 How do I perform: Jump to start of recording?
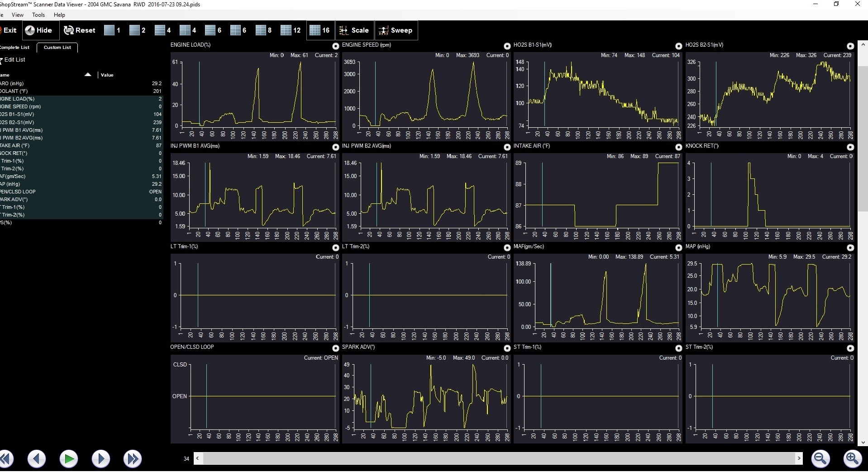click(x=5, y=459)
